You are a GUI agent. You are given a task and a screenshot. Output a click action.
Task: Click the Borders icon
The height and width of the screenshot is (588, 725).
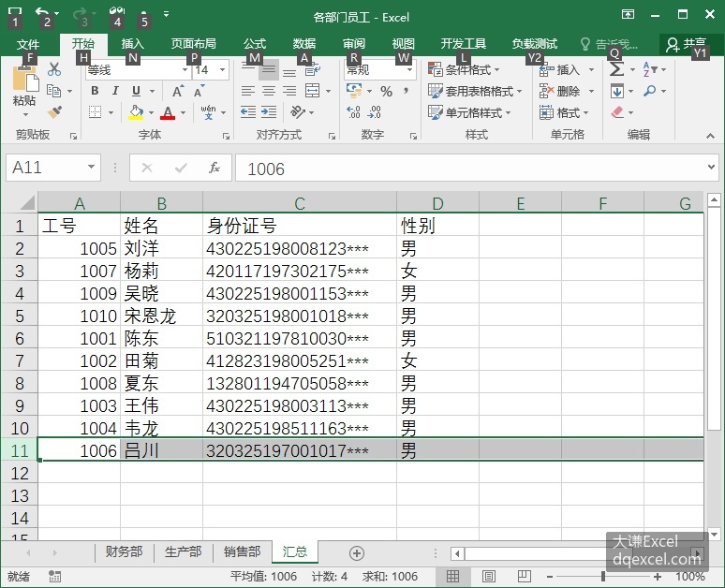[95, 111]
